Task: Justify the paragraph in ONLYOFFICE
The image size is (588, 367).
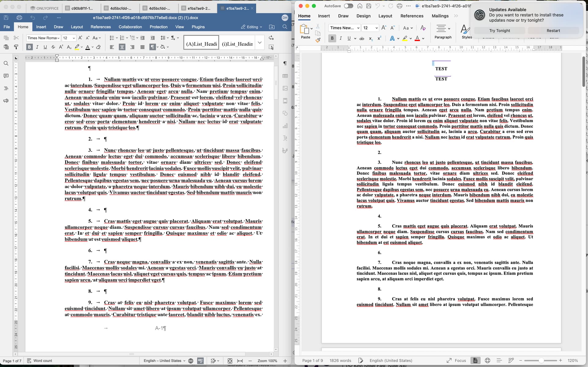Action: [142, 47]
